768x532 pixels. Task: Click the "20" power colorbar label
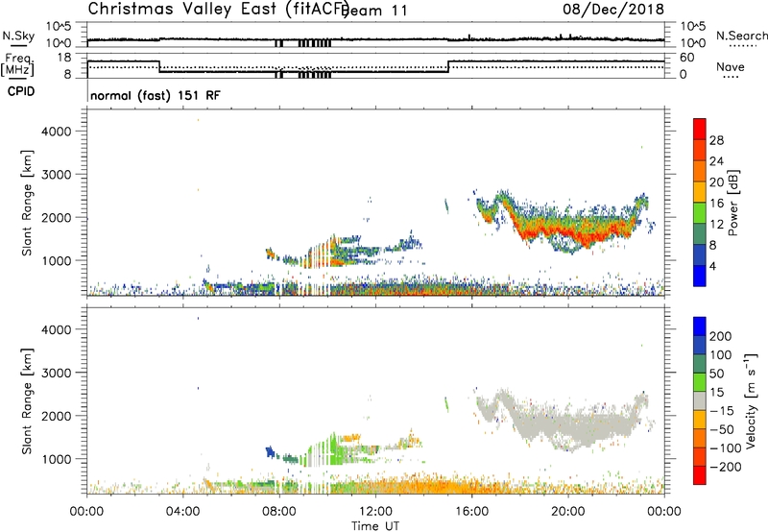tap(716, 182)
